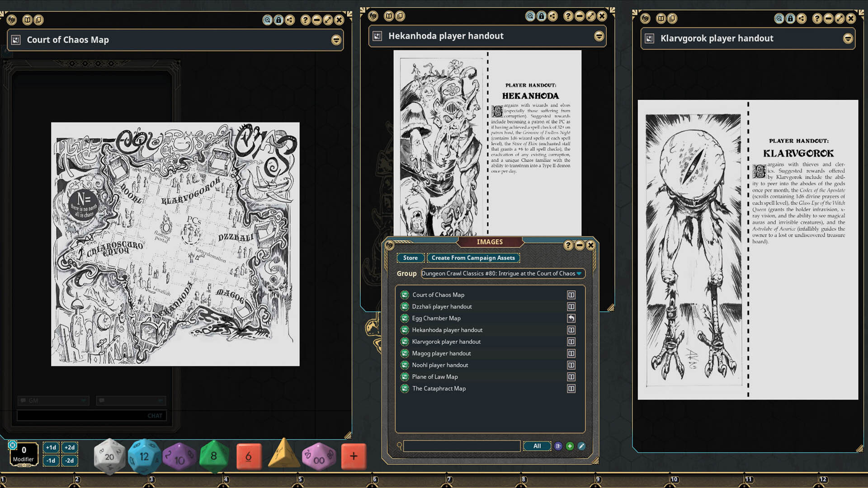This screenshot has height=488, width=868.
Task: Toggle the panel icon beside Plane of Law Map
Action: 571,376
